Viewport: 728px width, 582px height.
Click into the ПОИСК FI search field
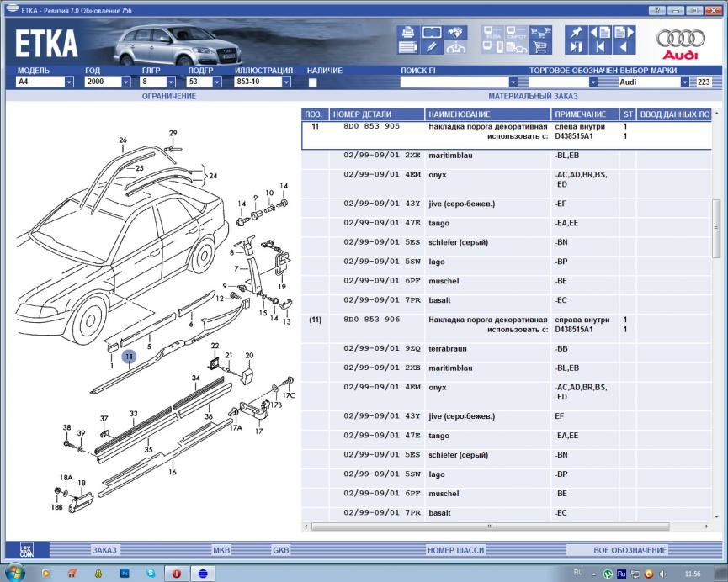(x=454, y=82)
